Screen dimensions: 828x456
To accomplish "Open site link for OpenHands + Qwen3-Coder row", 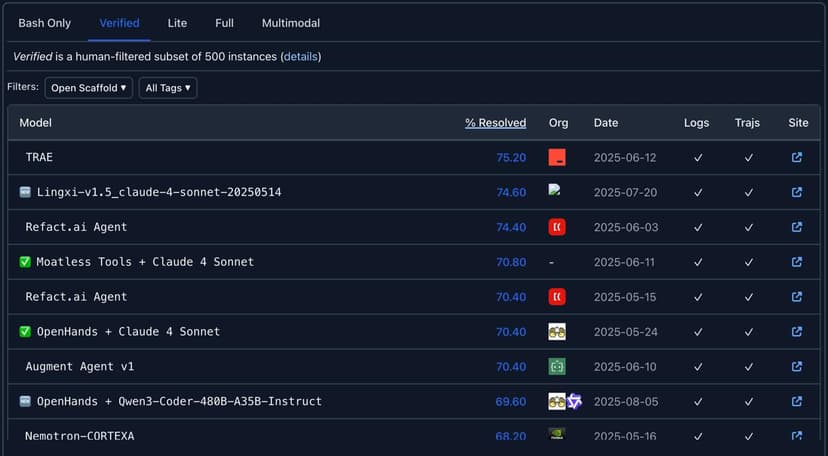I will pos(797,401).
